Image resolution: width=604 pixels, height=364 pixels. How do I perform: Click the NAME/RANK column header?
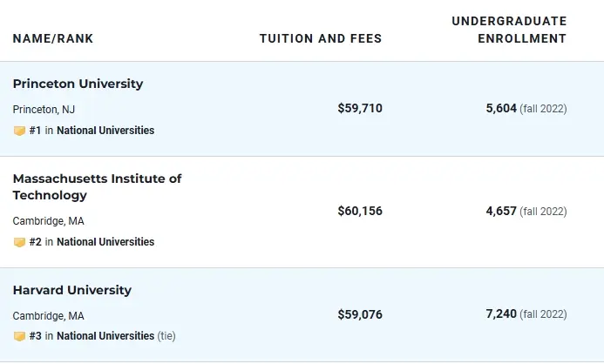click(x=53, y=39)
